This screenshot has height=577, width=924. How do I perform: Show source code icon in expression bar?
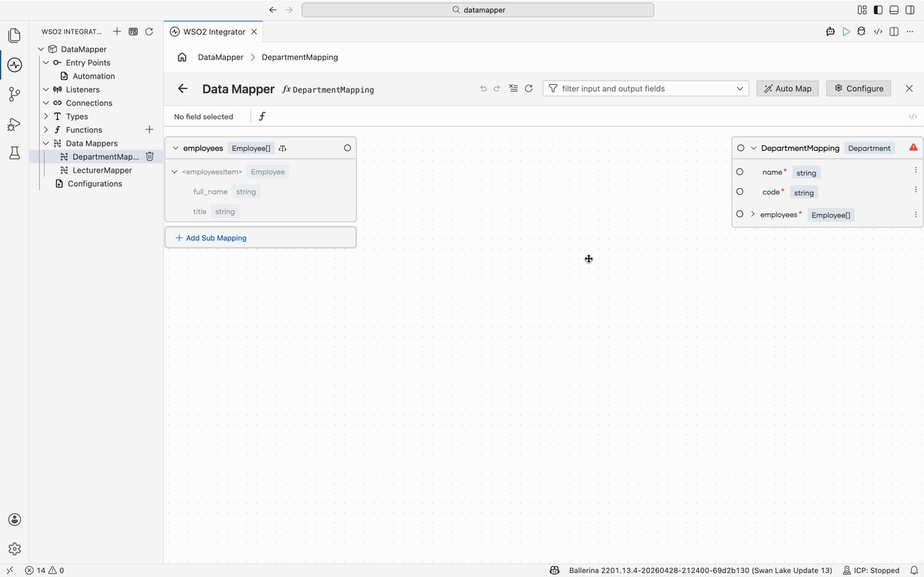pyautogui.click(x=912, y=116)
